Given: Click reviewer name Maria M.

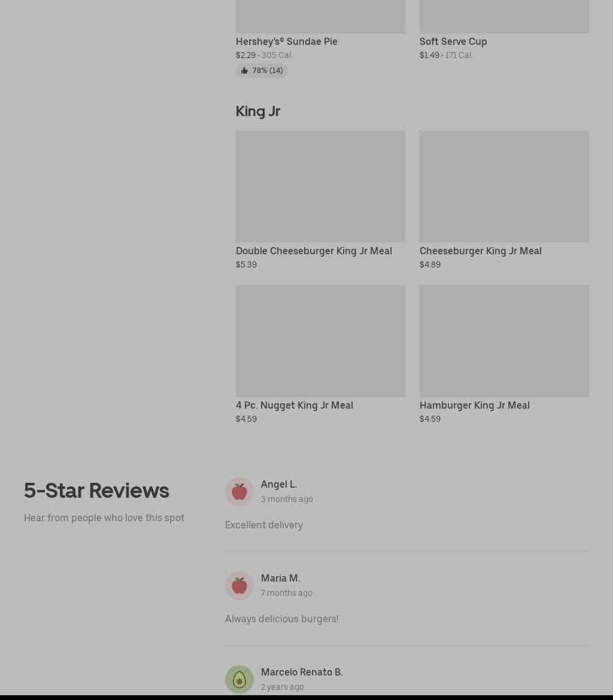Looking at the screenshot, I should 281,578.
